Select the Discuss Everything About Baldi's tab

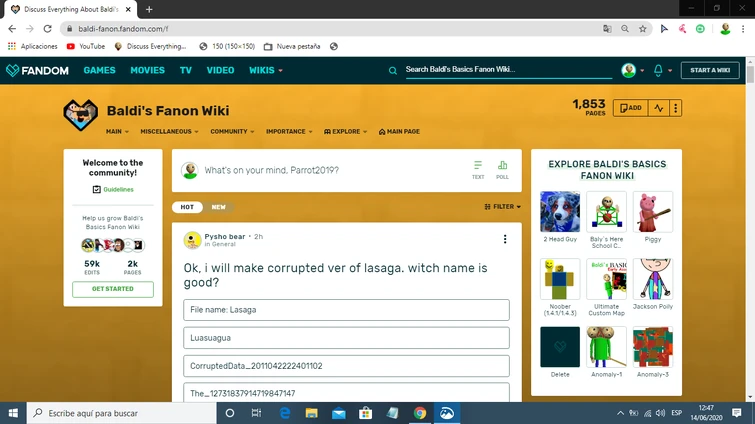(71, 9)
